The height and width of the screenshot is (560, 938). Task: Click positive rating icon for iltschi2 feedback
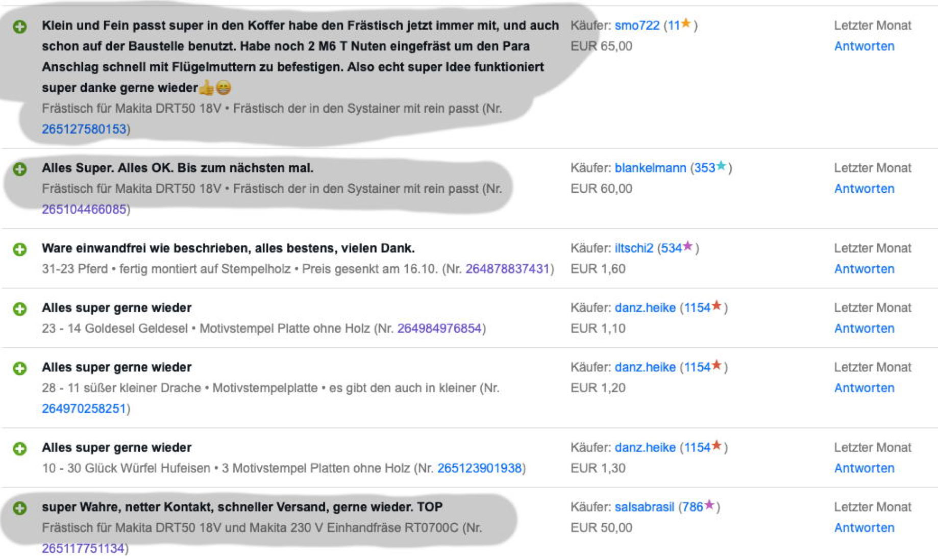tap(20, 249)
